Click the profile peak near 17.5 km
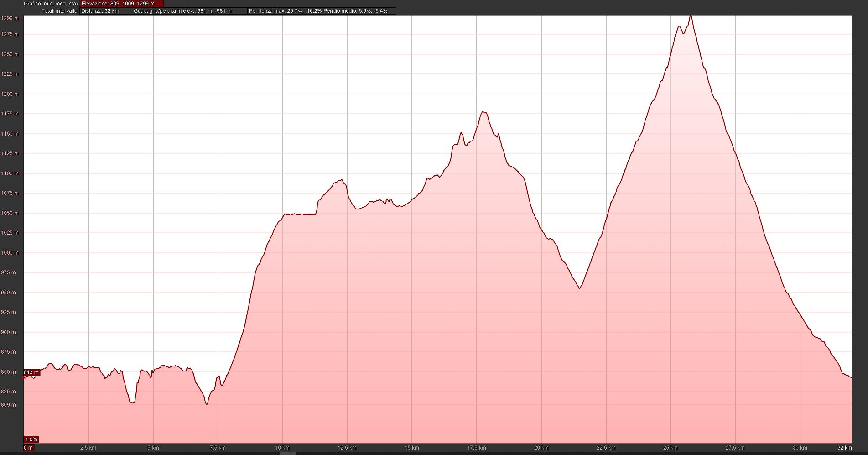868x455 pixels. click(x=483, y=112)
